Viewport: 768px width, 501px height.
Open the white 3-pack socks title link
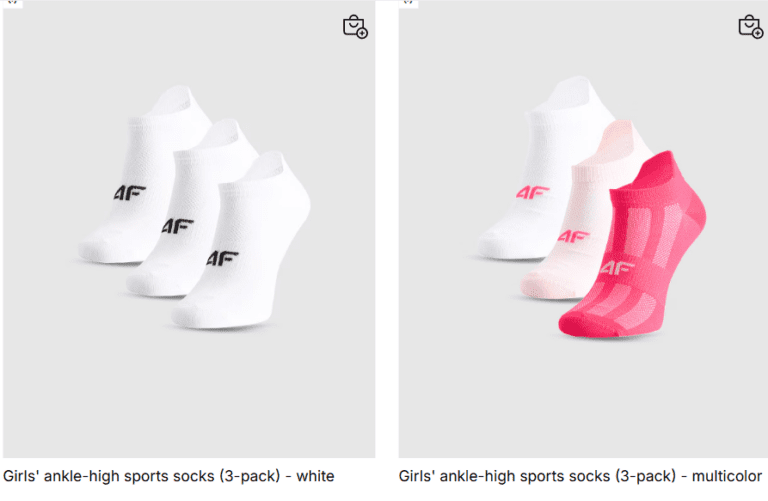tap(168, 476)
